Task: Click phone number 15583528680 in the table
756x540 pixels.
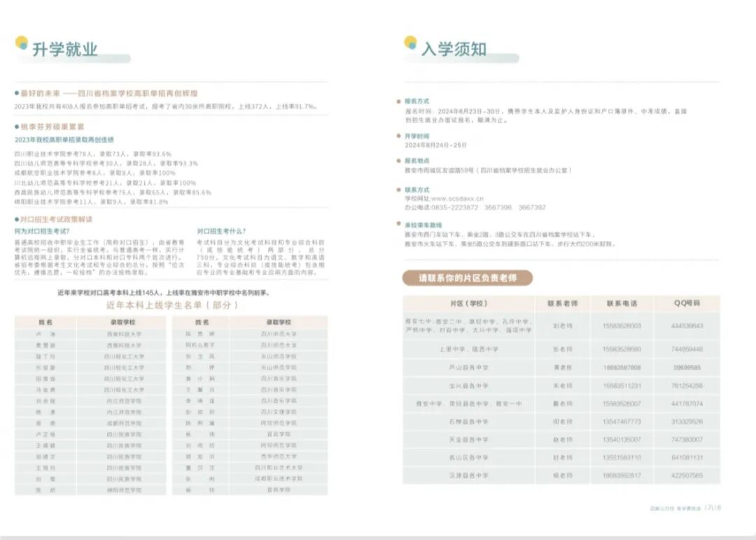Action: (x=622, y=349)
